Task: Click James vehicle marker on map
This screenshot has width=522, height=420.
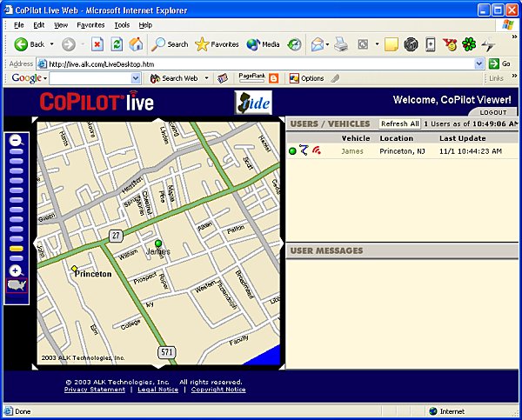Action: click(158, 243)
